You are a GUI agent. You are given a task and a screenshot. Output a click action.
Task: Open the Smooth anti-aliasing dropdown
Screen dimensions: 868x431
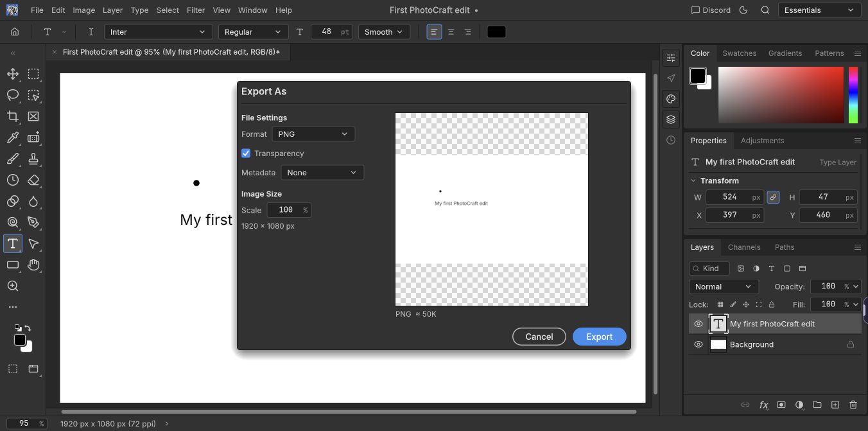(x=384, y=31)
